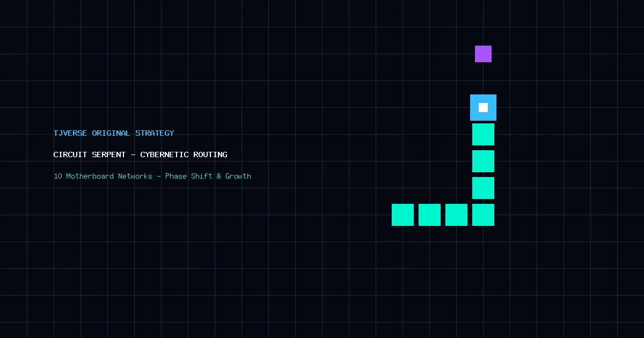
Task: Click the "10 Motherboard Networks" subtitle line
Action: [x=152, y=176]
